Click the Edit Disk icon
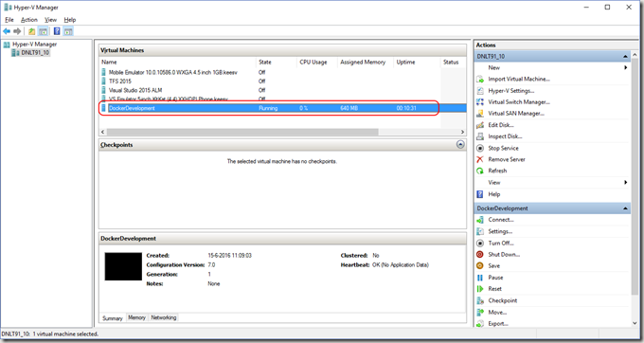644x343 pixels. [x=480, y=125]
